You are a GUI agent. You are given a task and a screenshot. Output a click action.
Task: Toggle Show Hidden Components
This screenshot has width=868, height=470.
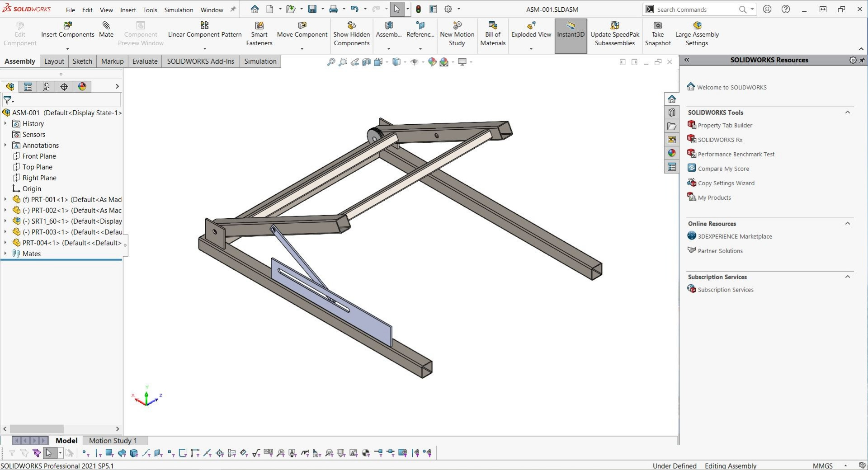coord(351,26)
